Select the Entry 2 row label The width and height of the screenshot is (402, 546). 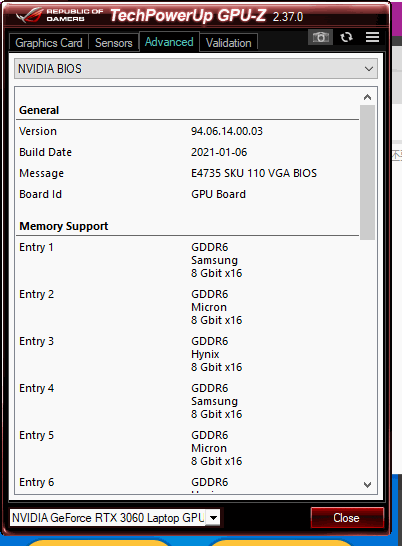[37, 294]
